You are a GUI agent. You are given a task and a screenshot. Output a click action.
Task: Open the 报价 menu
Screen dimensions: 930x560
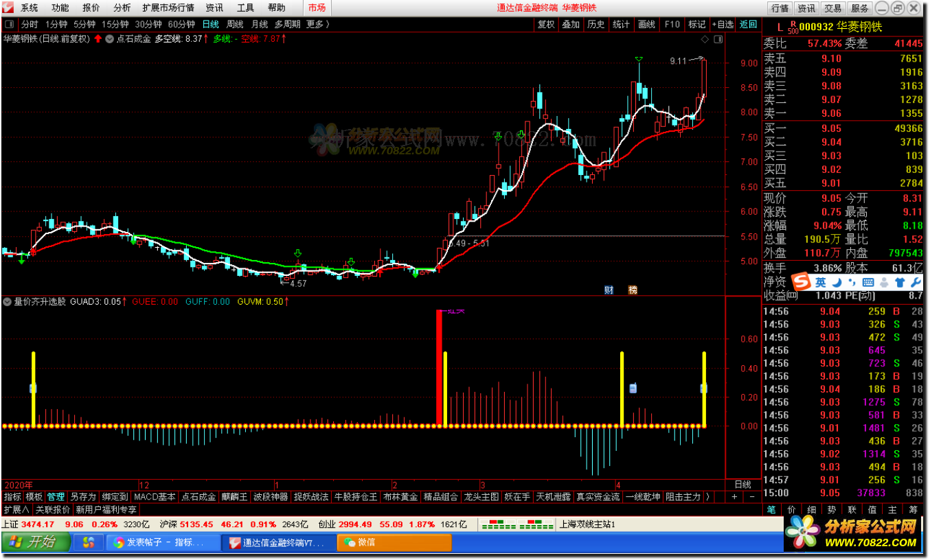(x=91, y=8)
